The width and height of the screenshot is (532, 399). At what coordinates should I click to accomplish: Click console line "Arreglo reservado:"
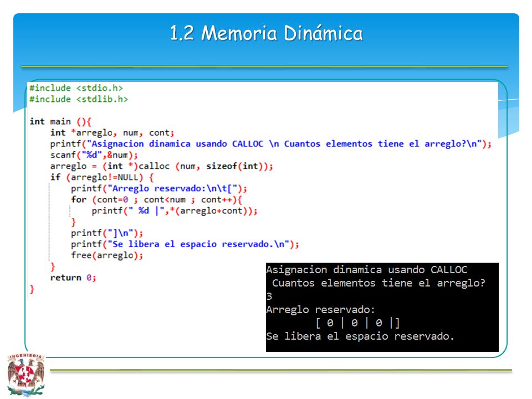click(321, 310)
